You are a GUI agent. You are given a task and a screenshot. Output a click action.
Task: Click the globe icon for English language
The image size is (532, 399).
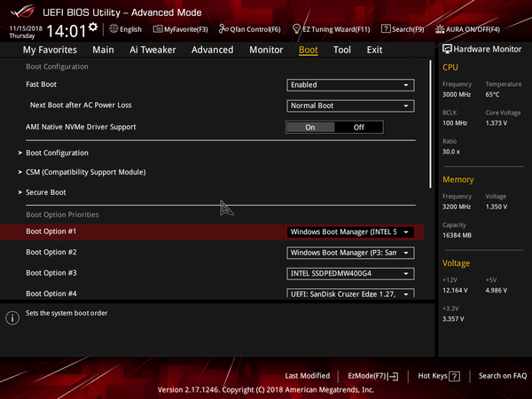[113, 28]
